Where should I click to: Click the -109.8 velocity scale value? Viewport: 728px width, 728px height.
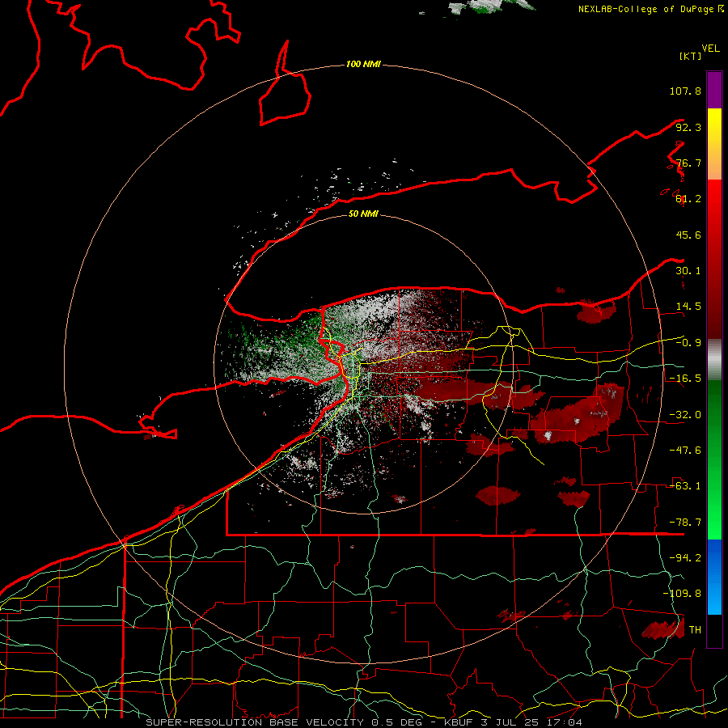[682, 594]
